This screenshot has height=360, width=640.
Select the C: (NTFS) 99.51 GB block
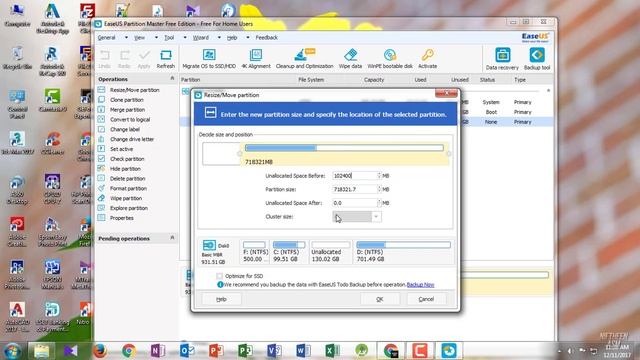[289, 252]
